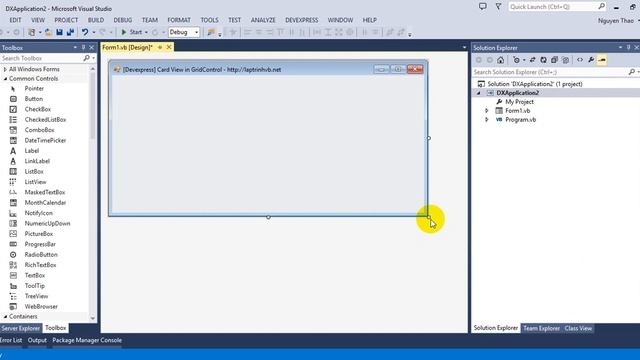The height and width of the screenshot is (360, 640).
Task: Click the Show All Files icon
Action: tap(565, 60)
